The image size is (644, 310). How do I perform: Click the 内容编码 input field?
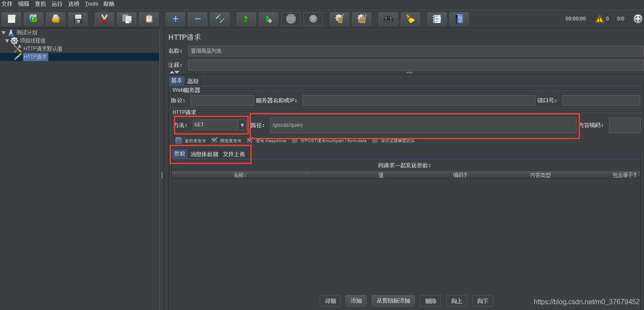click(625, 125)
